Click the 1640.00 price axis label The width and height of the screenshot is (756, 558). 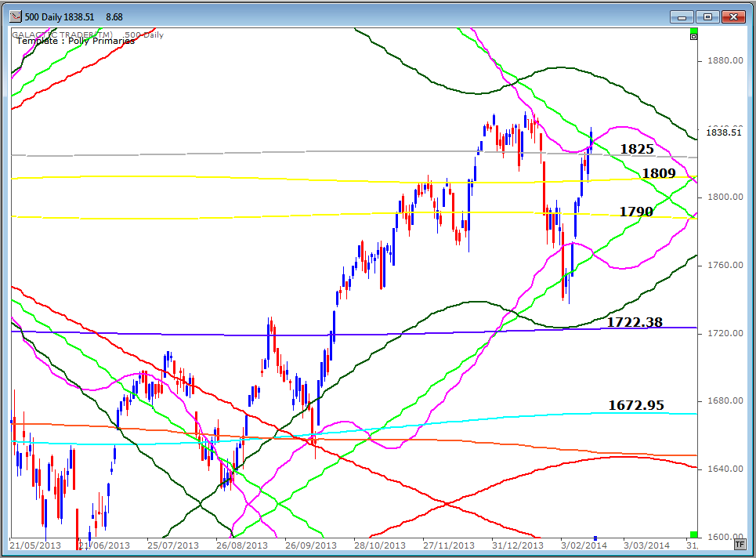pyautogui.click(x=725, y=469)
